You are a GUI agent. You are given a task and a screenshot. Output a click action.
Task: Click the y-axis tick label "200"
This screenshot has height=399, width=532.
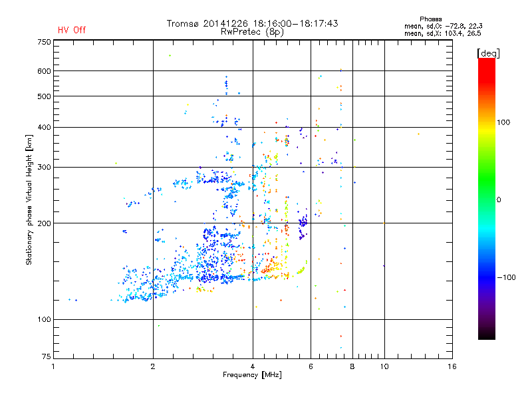44,223
